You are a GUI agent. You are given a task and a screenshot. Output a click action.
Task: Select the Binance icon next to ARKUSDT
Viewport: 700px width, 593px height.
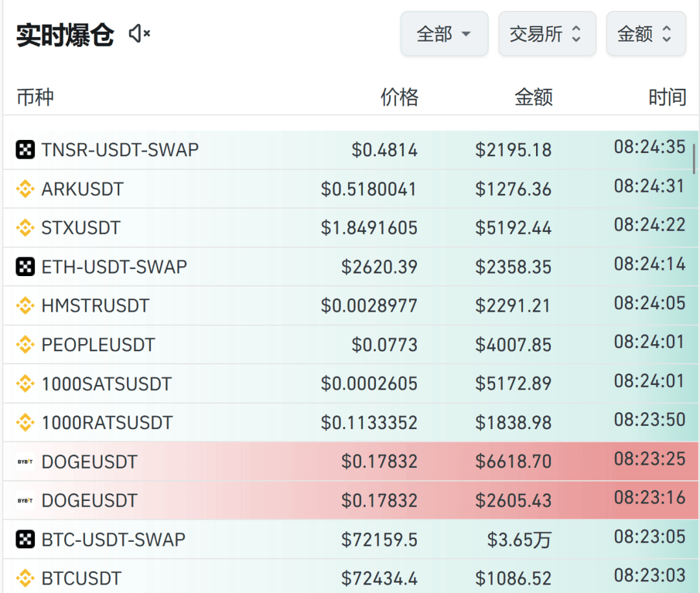(x=25, y=189)
